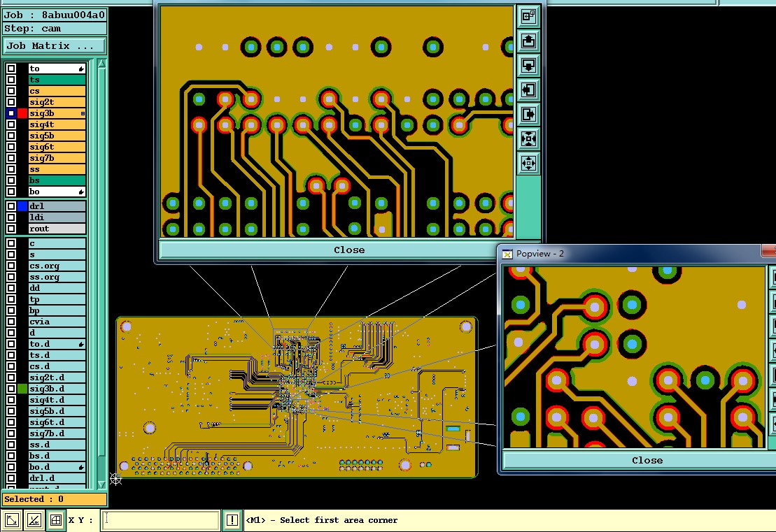Screen dimensions: 776x532
Task: Check the box for layer 'ts'
Action: coord(11,80)
